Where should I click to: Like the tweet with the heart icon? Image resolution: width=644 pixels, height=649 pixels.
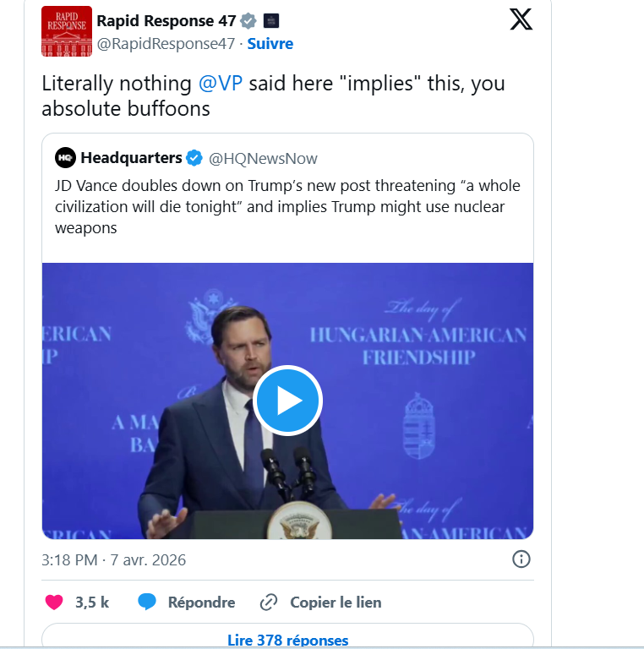click(54, 603)
